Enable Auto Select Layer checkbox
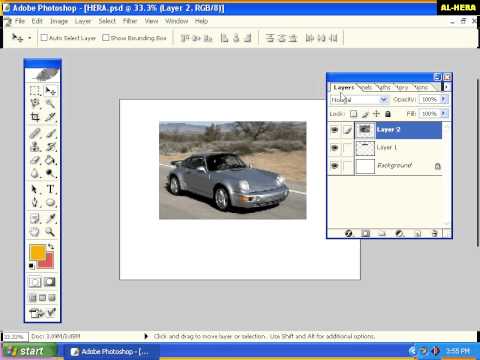This screenshot has width=480, height=360. 44,38
